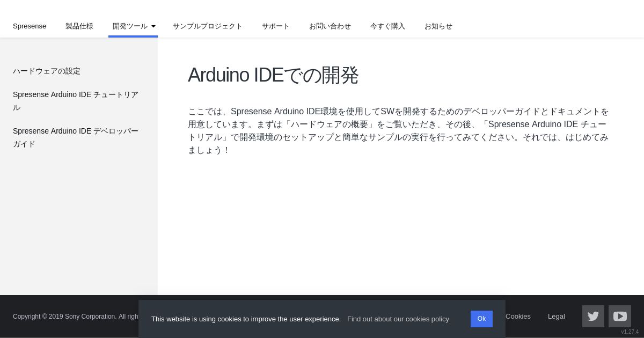Screen dimensions: 644x338
Task: Select ハードウェアの設定 in the sidebar
Action: click(47, 71)
